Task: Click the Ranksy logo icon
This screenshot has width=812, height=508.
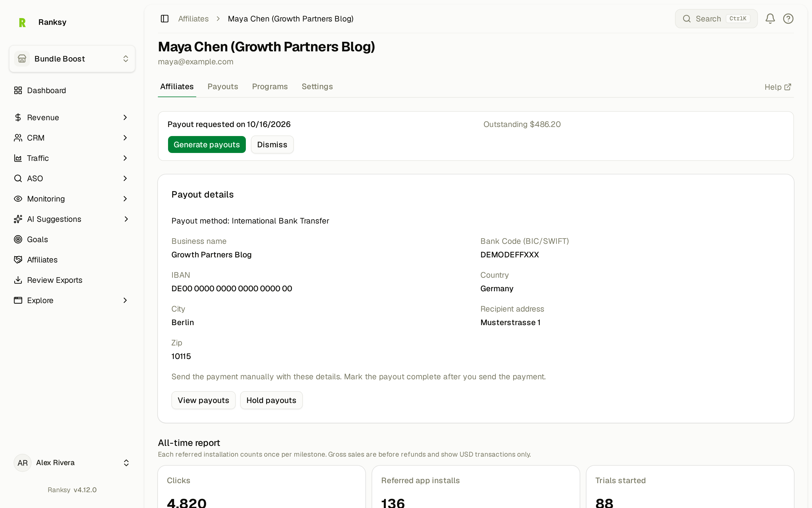Action: [x=22, y=22]
